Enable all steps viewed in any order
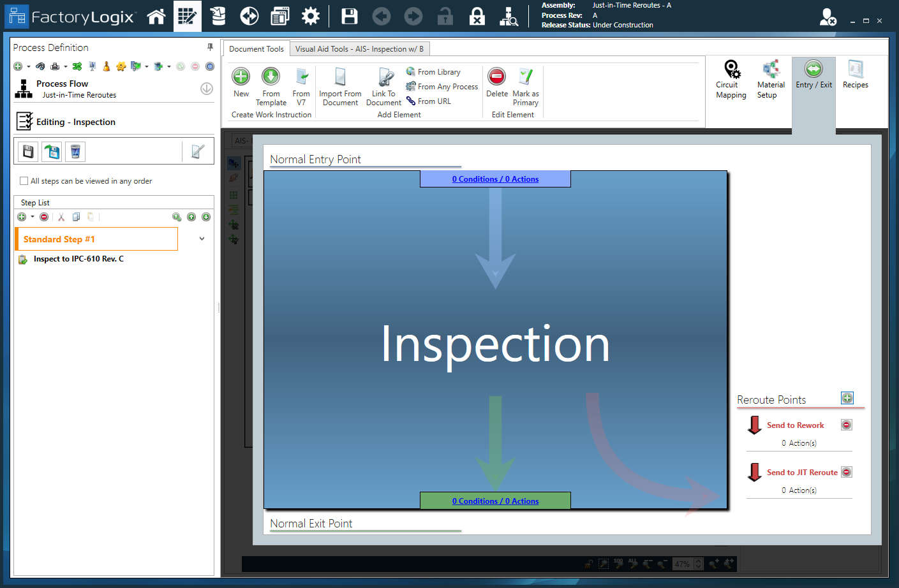Image resolution: width=899 pixels, height=588 pixels. tap(24, 181)
